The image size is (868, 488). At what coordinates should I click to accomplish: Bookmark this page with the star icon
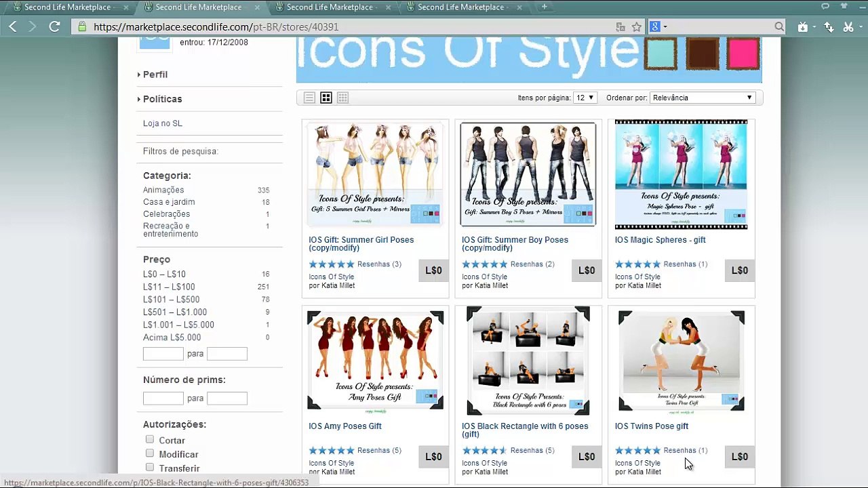click(637, 26)
